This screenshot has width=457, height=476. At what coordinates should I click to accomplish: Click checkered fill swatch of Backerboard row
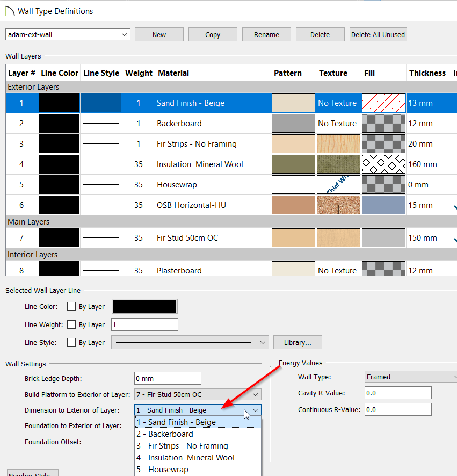point(383,123)
